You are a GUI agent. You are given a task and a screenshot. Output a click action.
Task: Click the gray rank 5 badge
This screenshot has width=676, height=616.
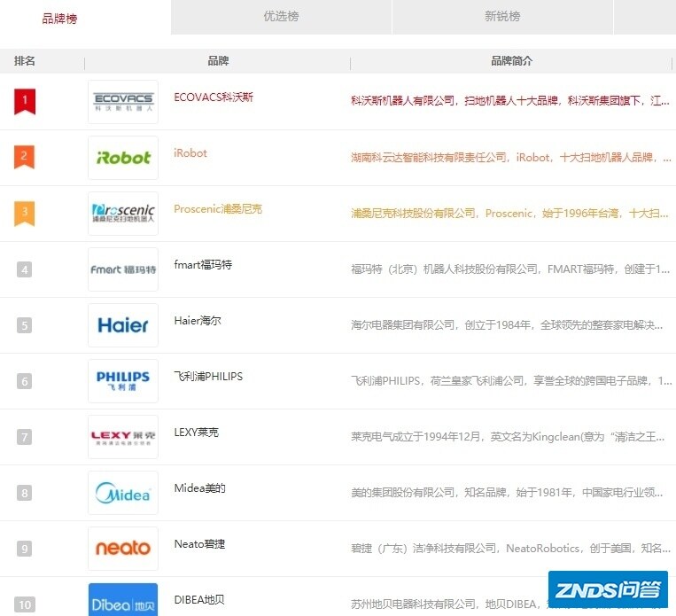pos(24,325)
